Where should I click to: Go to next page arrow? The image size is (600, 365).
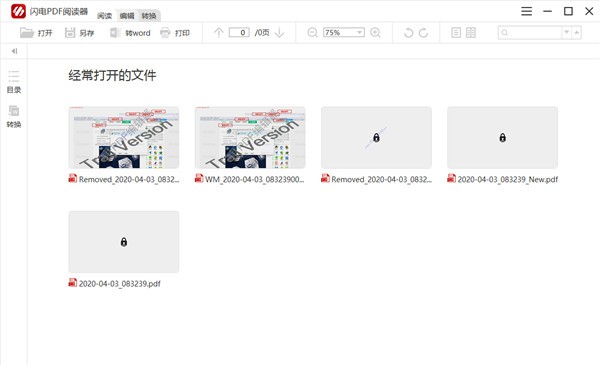point(280,33)
